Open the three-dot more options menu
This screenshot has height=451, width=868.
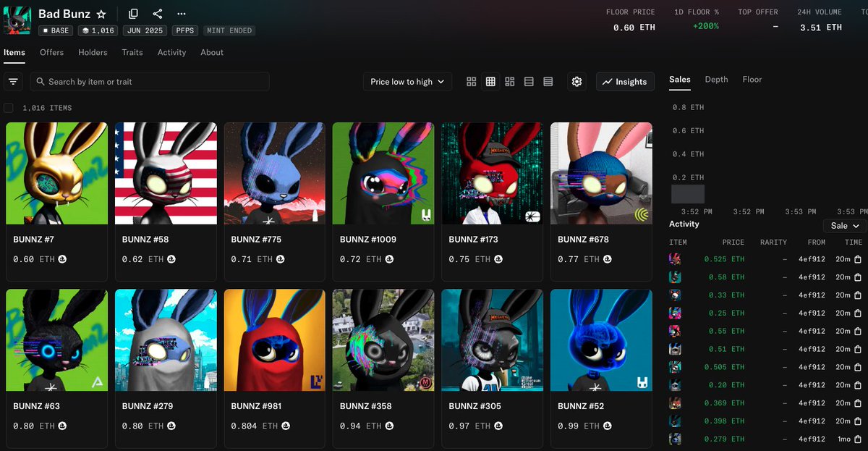click(x=182, y=14)
